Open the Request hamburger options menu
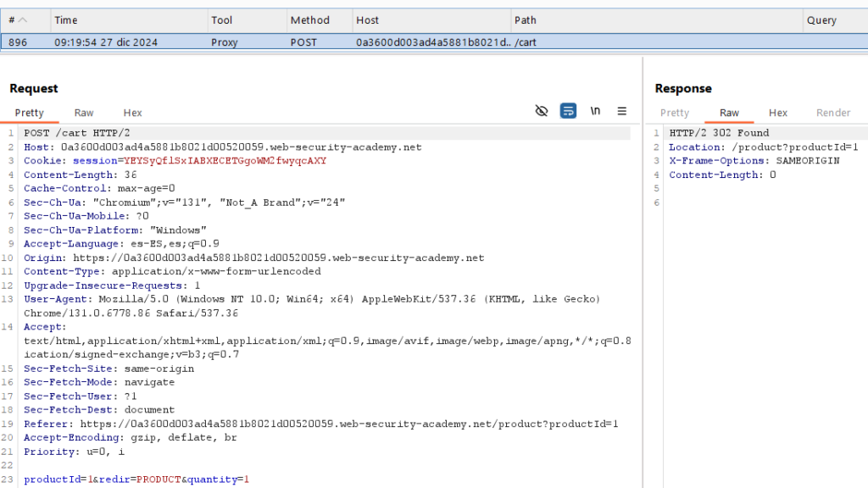 [621, 111]
